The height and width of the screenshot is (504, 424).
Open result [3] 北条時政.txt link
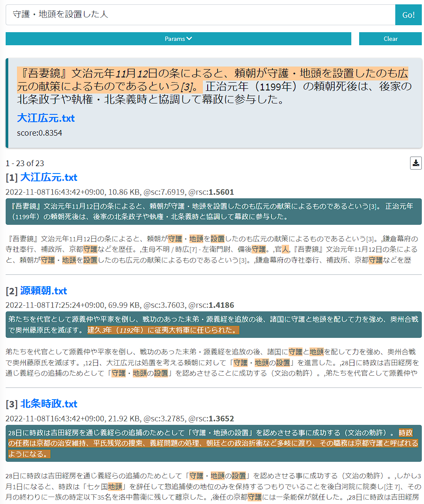[49, 404]
